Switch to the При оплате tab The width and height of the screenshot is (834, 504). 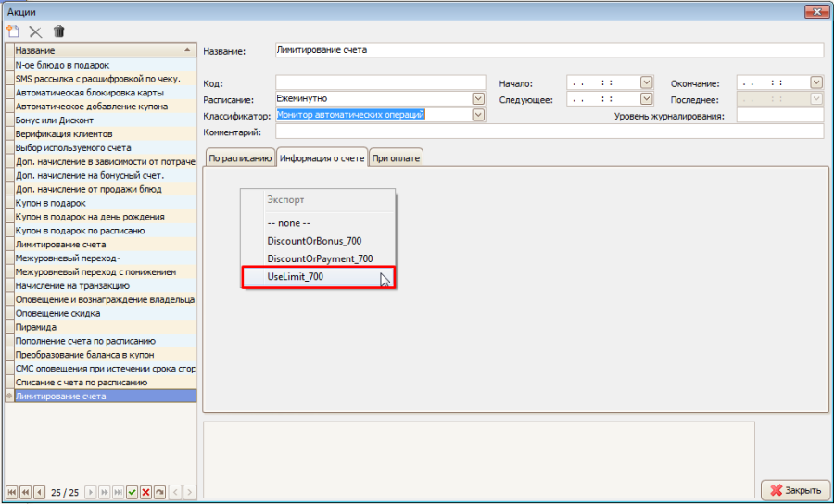click(x=396, y=158)
